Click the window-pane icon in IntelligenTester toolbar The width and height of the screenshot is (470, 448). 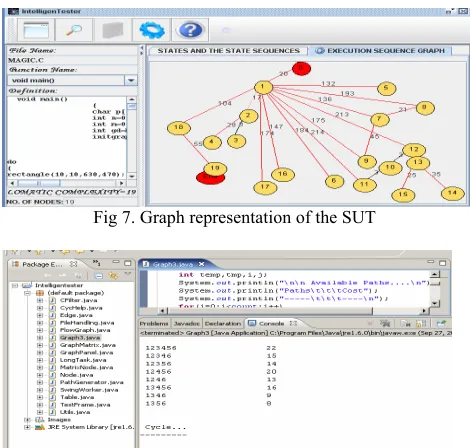[x=36, y=30]
